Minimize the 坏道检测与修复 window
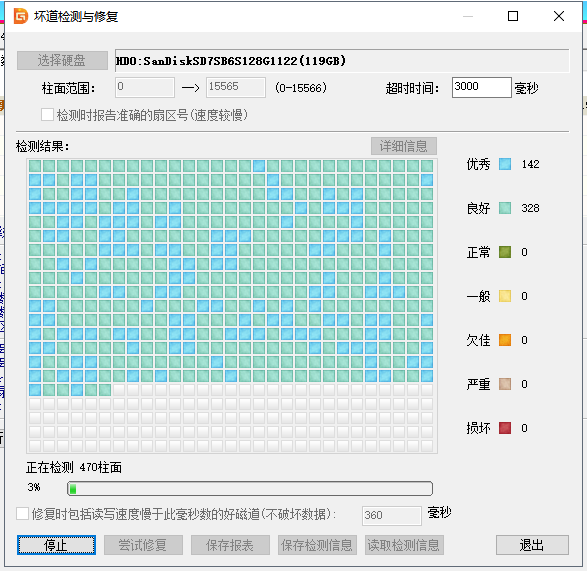Image resolution: width=587 pixels, height=571 pixels. (x=468, y=16)
